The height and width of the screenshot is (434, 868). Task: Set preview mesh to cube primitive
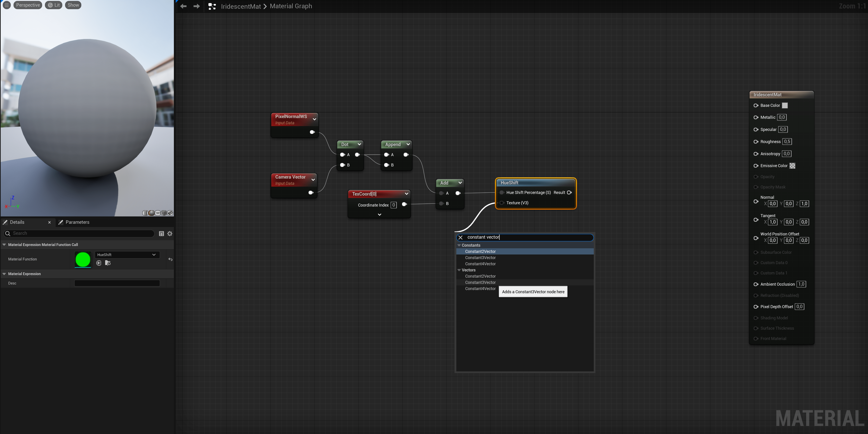point(164,213)
